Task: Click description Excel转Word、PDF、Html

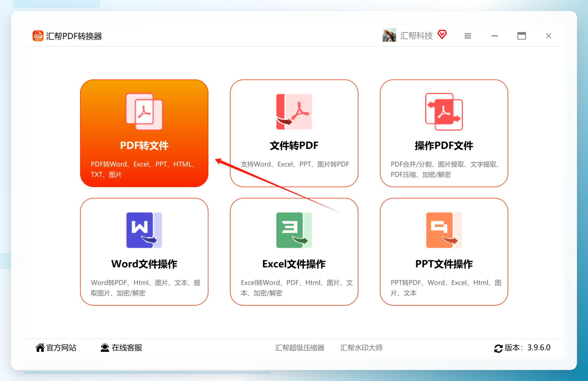Action: [x=297, y=288]
